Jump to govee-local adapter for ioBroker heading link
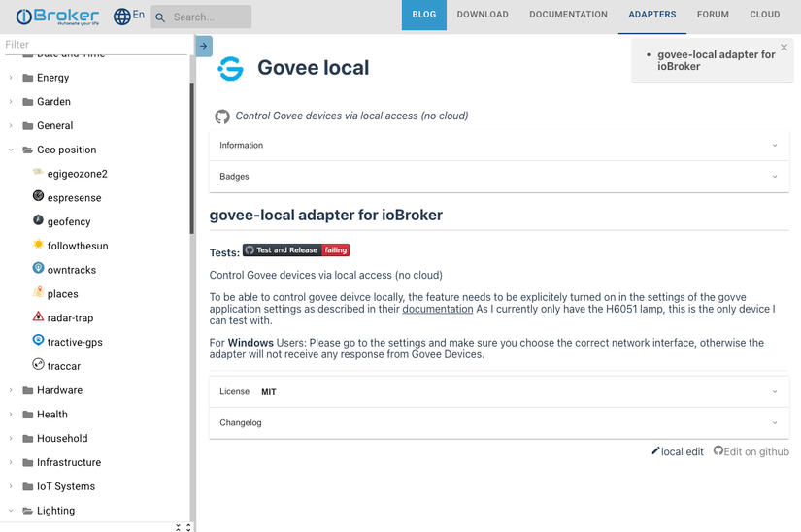 pyautogui.click(x=717, y=60)
